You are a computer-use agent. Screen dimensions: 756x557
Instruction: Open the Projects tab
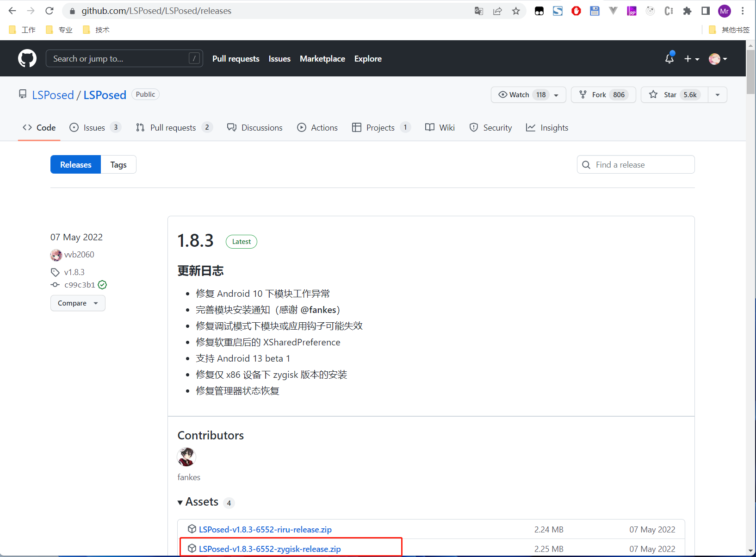(x=381, y=127)
